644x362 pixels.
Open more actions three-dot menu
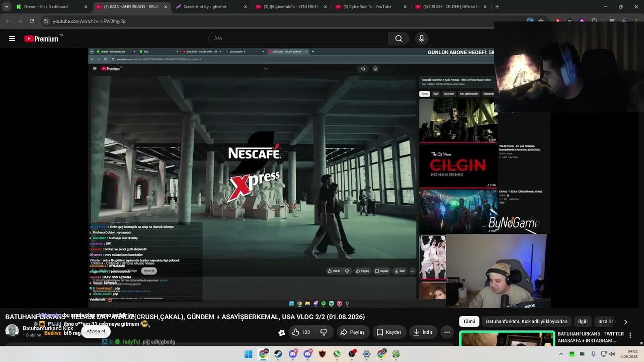click(x=447, y=332)
